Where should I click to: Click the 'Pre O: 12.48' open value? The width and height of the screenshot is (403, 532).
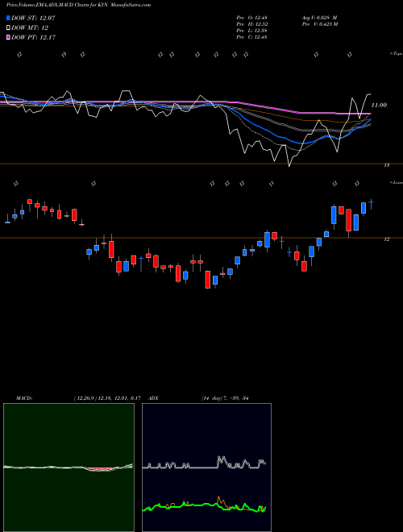coord(251,18)
